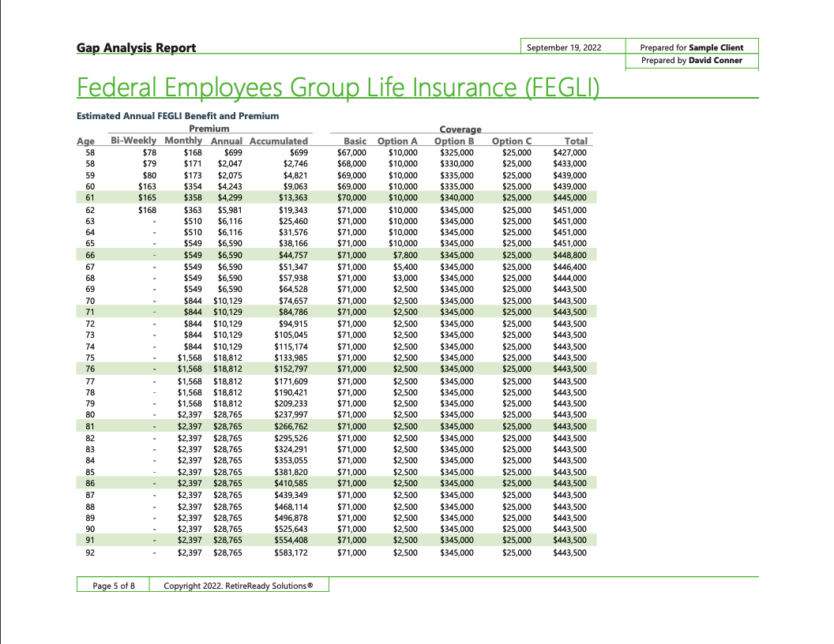Click accumulated value '$74,657'

pos(293,301)
